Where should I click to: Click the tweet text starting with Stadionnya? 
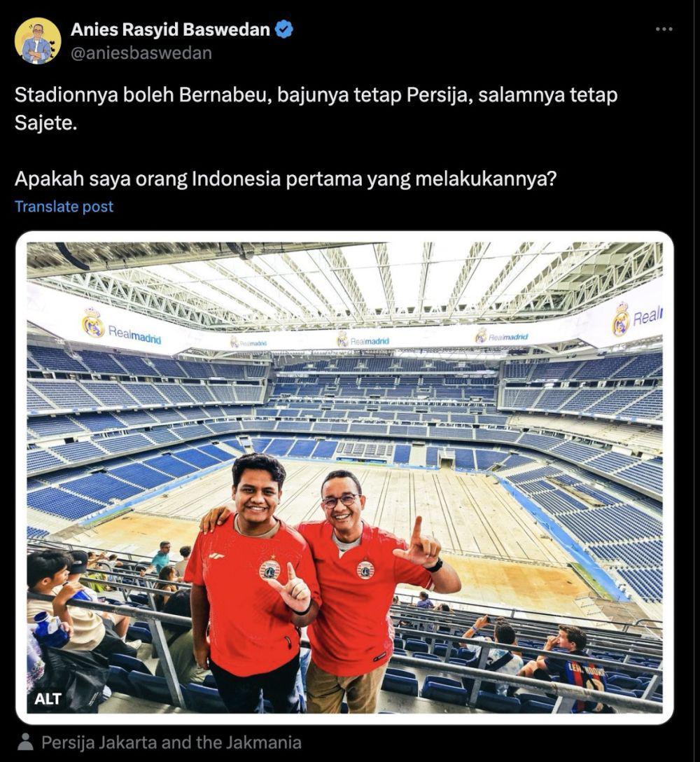tap(316, 109)
